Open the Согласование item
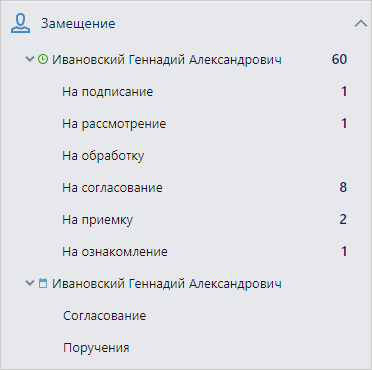 105,316
